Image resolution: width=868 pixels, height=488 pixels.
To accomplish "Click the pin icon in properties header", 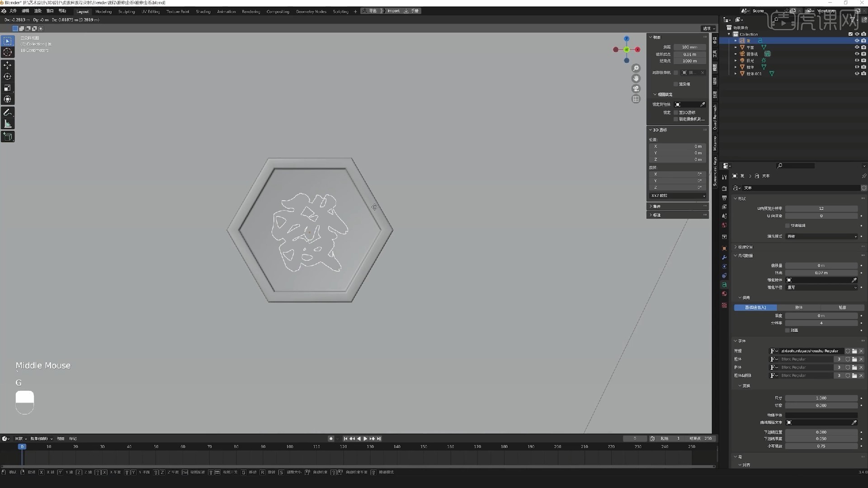I will click(x=863, y=176).
